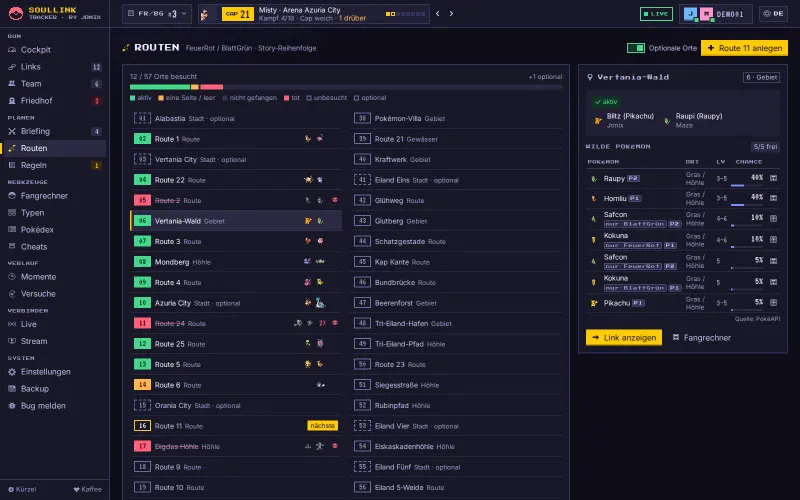Advance to next fight with right chevron
Viewport: 800px width, 500px height.
451,14
